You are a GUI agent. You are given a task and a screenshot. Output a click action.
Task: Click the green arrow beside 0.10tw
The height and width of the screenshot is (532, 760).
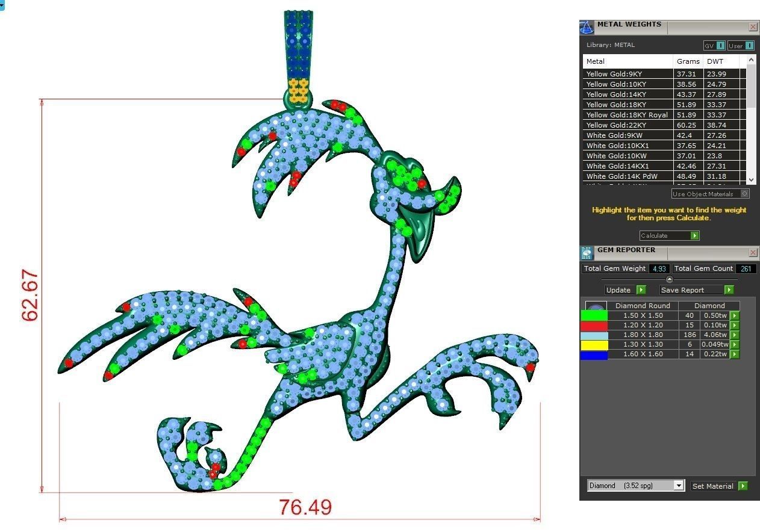(735, 325)
